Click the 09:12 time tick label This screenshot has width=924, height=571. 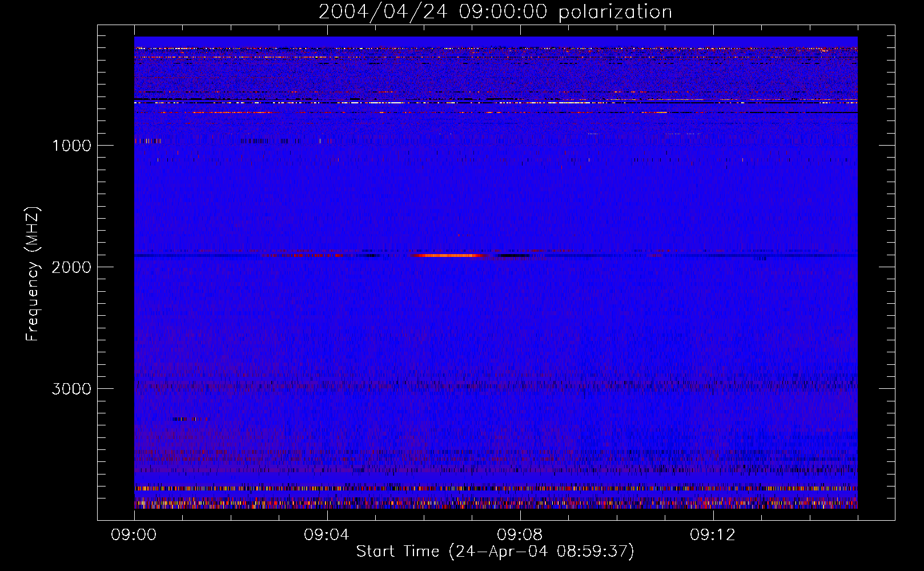point(713,535)
